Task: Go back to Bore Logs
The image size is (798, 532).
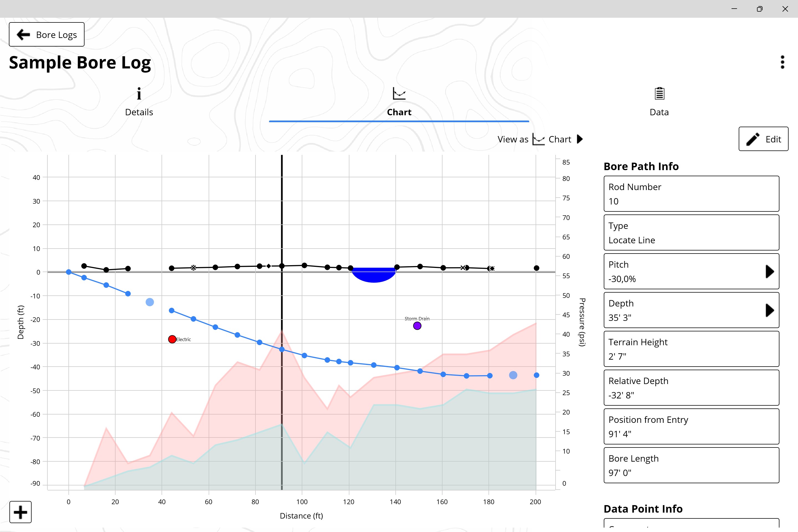Action: [47, 34]
